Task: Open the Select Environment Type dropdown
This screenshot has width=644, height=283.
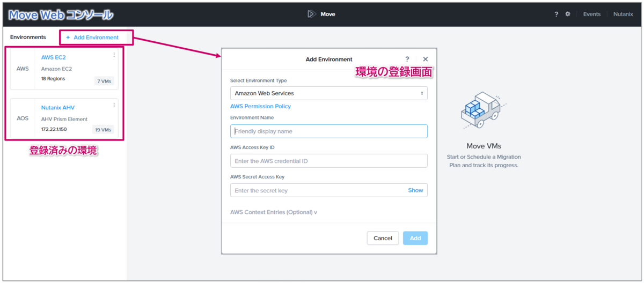Action: click(329, 93)
